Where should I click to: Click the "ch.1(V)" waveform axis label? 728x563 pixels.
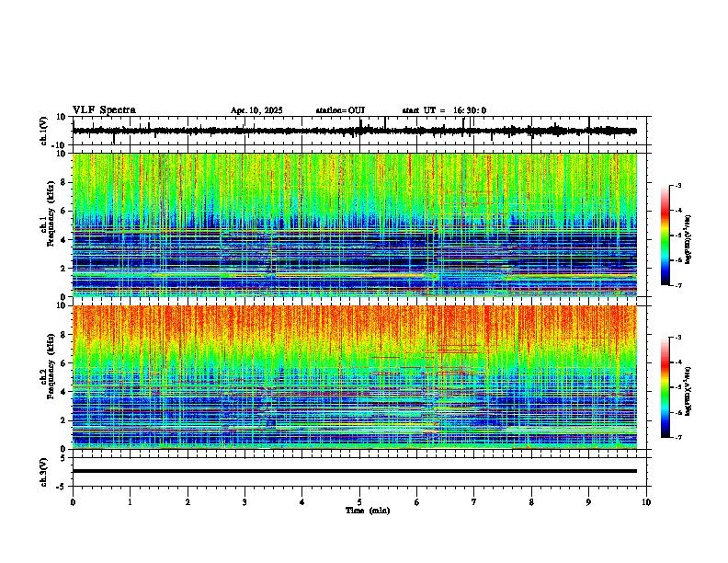44,131
